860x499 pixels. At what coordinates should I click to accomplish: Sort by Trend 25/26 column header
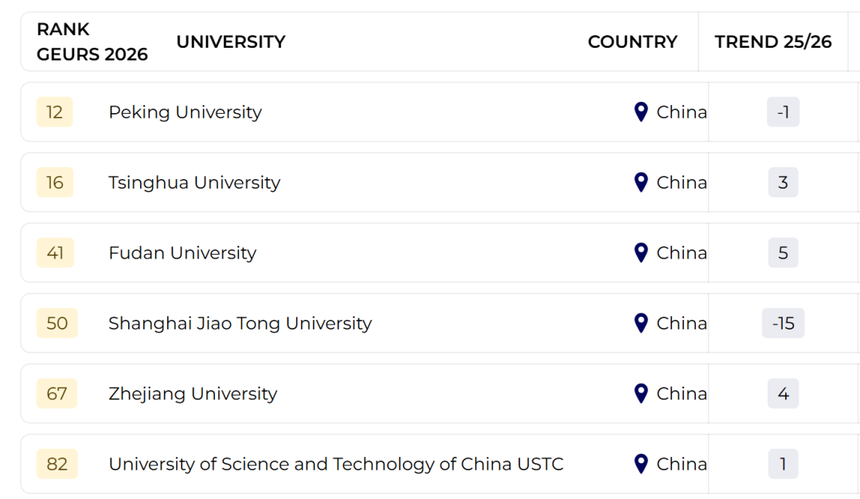pos(773,42)
